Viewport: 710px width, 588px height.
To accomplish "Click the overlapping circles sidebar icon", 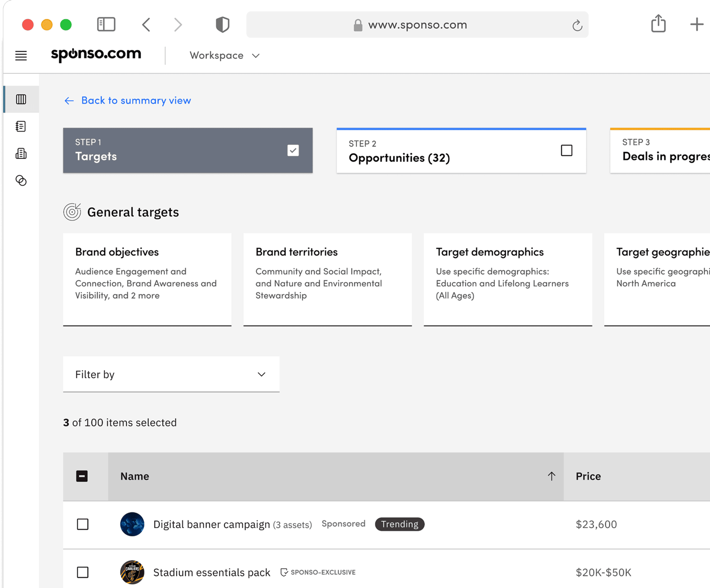I will [x=21, y=180].
